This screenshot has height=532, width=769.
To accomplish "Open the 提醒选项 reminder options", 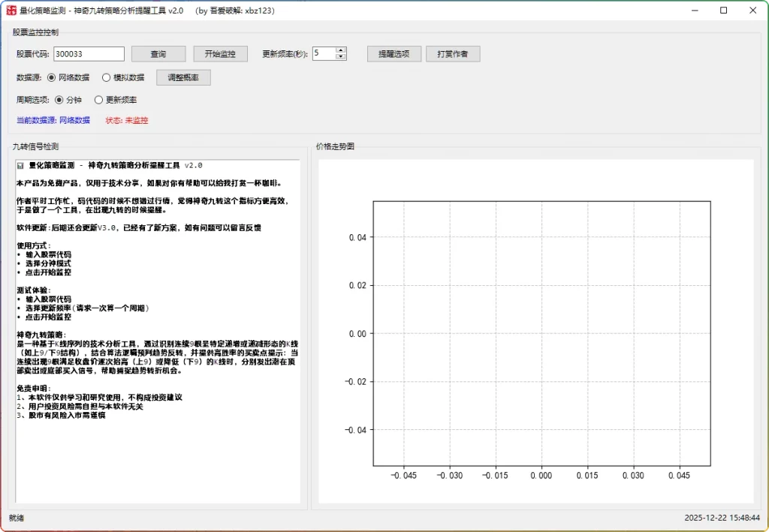I will (x=394, y=53).
